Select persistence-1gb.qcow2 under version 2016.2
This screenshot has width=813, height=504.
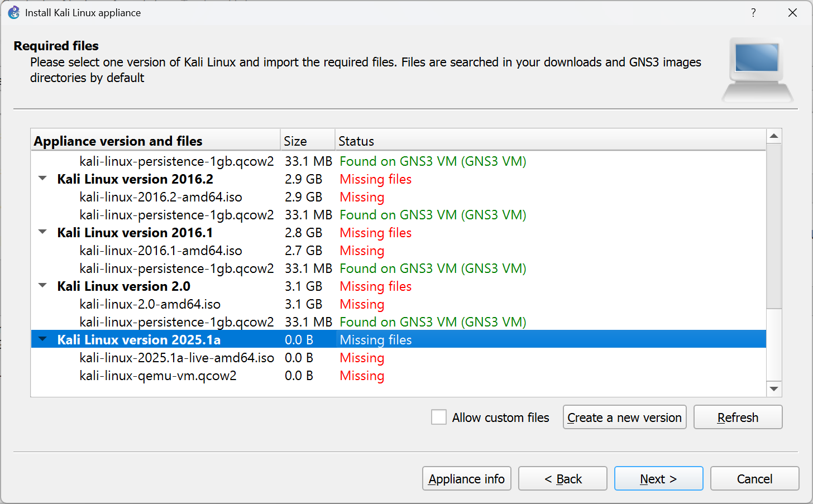click(x=176, y=214)
